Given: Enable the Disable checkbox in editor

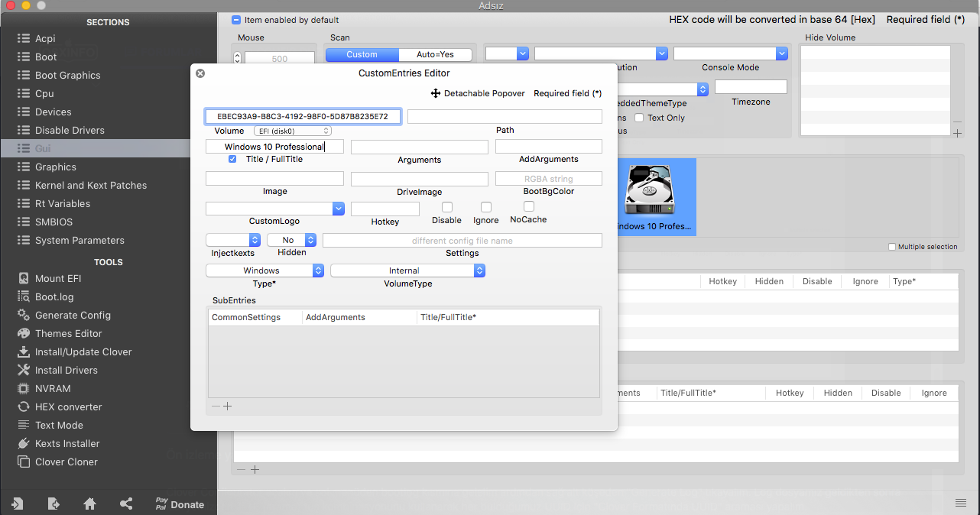Looking at the screenshot, I should pos(447,207).
